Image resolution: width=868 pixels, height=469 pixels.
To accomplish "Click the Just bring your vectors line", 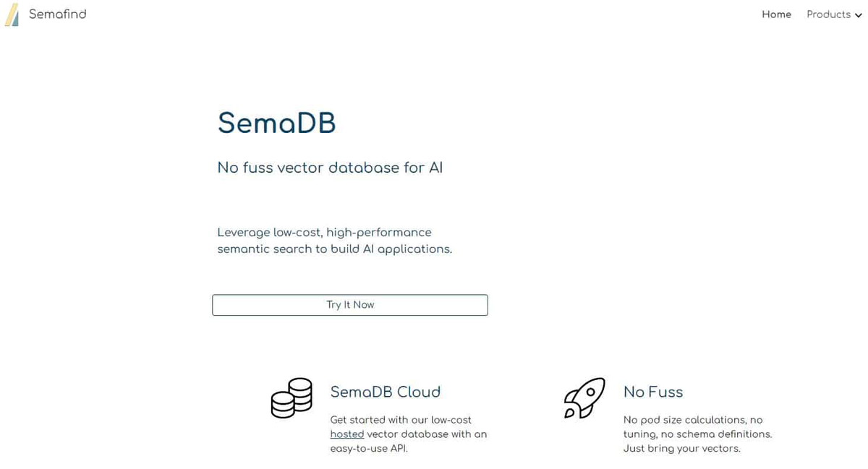I will (682, 449).
